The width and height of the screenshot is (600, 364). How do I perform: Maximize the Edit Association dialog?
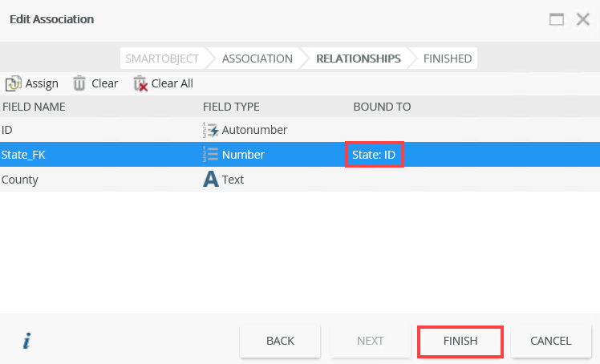click(x=557, y=19)
